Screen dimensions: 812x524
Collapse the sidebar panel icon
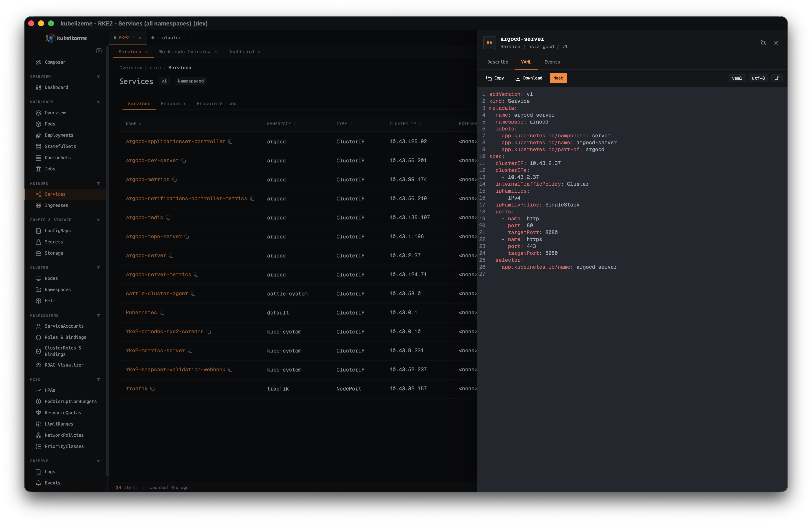[x=99, y=51]
